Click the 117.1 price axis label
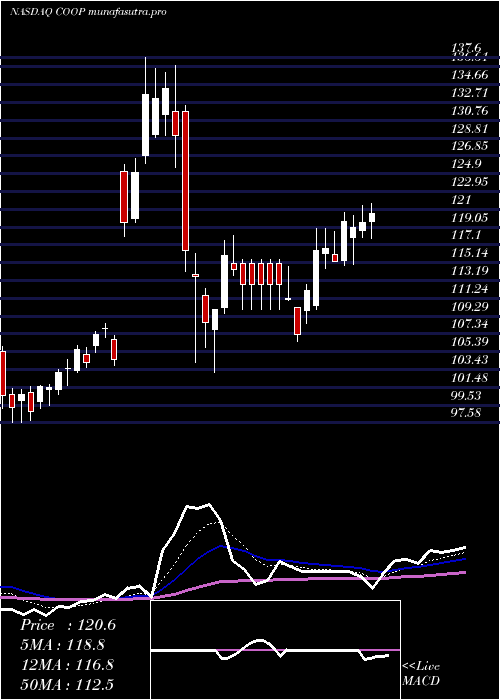500x700 pixels. [x=467, y=235]
